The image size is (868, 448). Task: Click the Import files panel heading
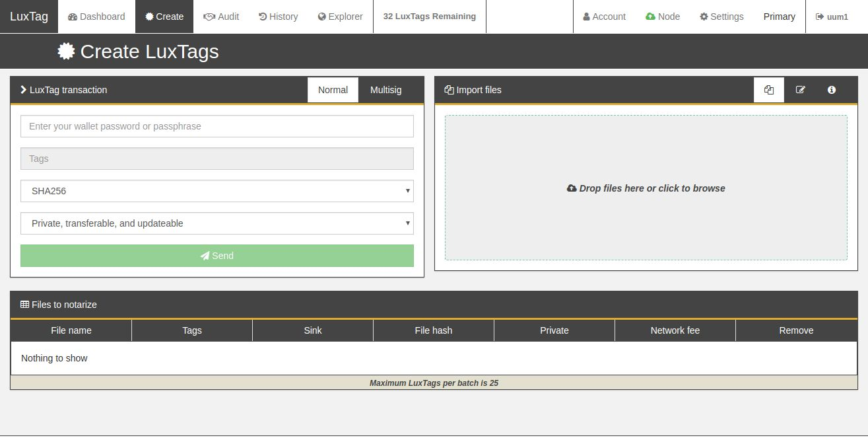[x=473, y=90]
